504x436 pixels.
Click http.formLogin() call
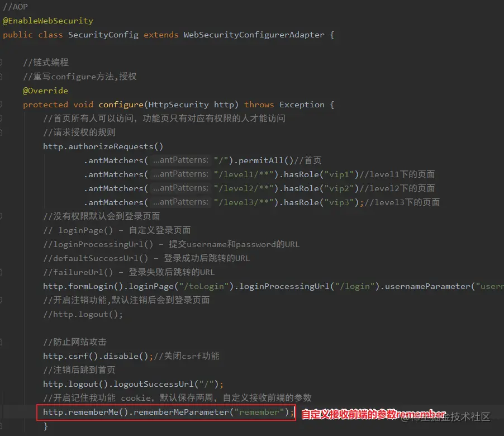(83, 286)
